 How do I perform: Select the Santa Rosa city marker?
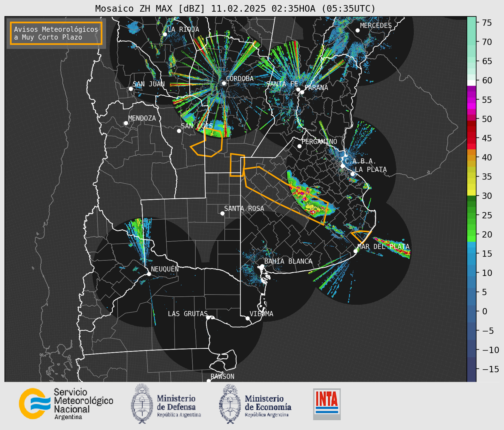(x=222, y=214)
